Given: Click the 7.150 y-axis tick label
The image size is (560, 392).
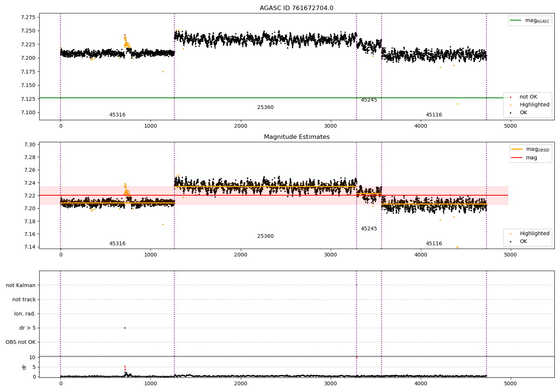Looking at the screenshot, I should [28, 85].
